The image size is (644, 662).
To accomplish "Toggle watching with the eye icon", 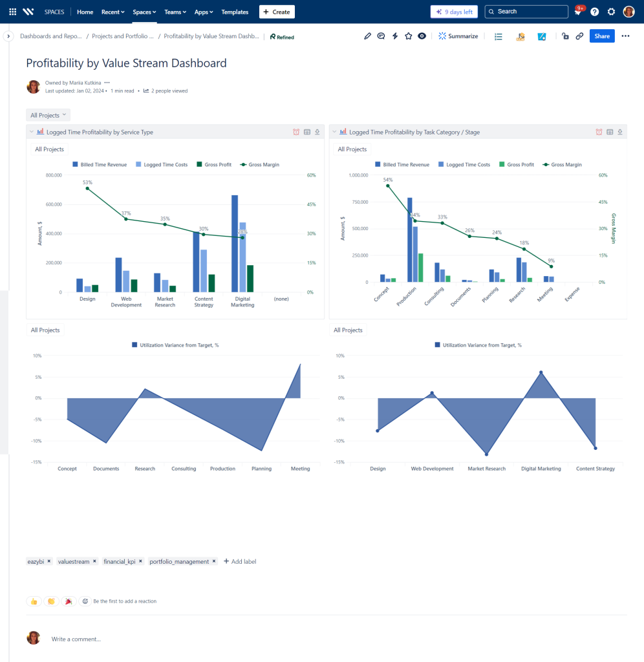I will [422, 36].
